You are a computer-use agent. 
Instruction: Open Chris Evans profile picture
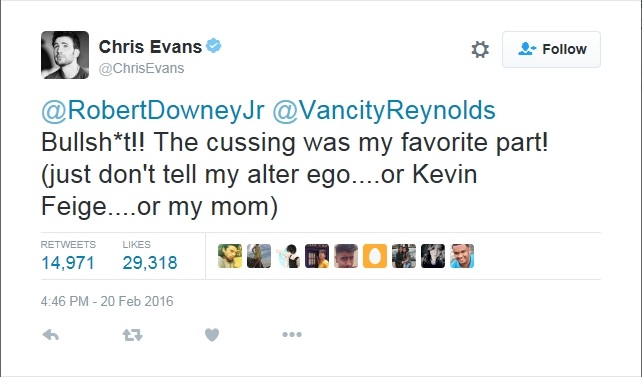(65, 55)
